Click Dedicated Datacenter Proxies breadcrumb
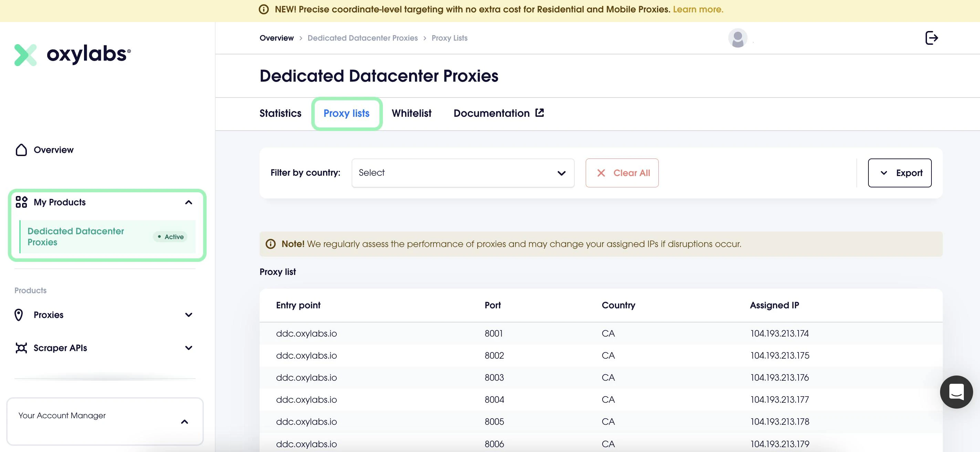 [x=362, y=38]
